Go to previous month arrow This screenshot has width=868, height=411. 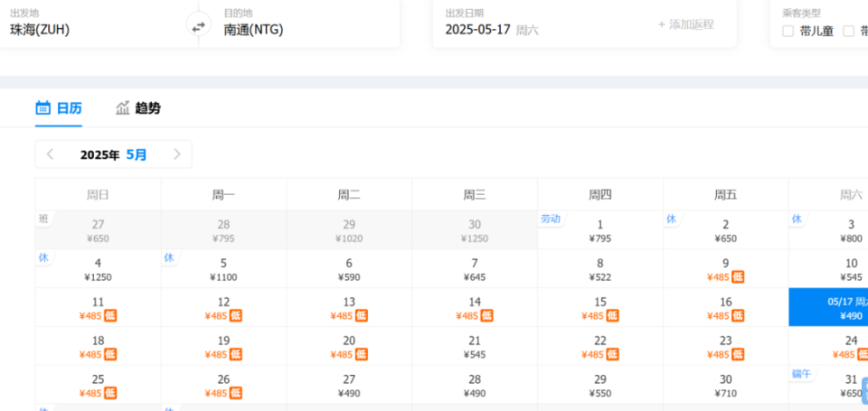(50, 154)
